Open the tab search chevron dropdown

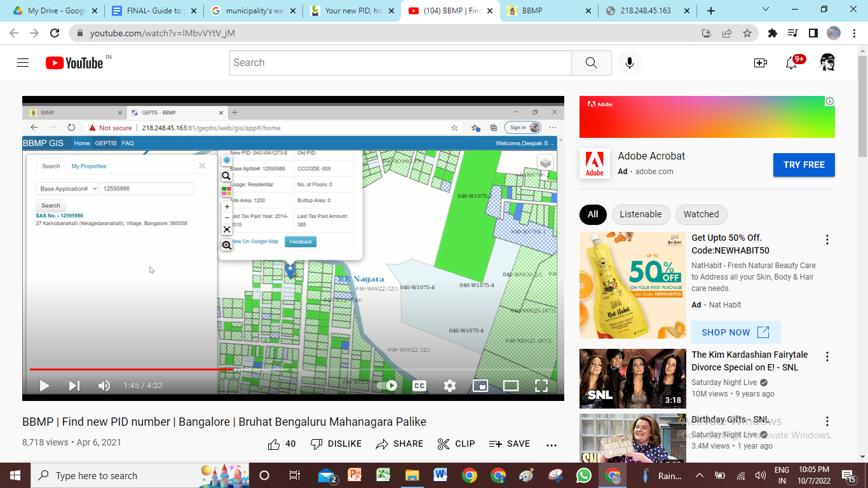click(x=766, y=10)
